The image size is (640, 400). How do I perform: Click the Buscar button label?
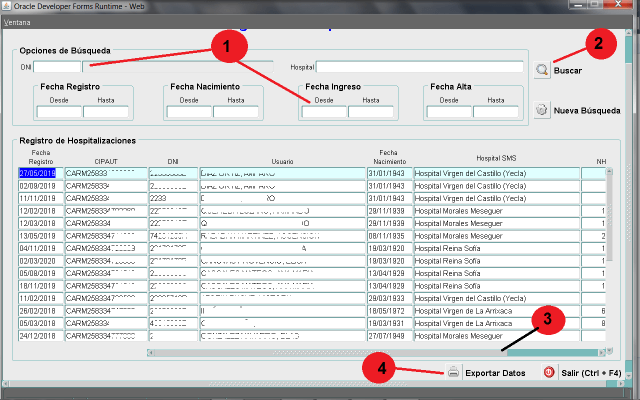coord(567,71)
